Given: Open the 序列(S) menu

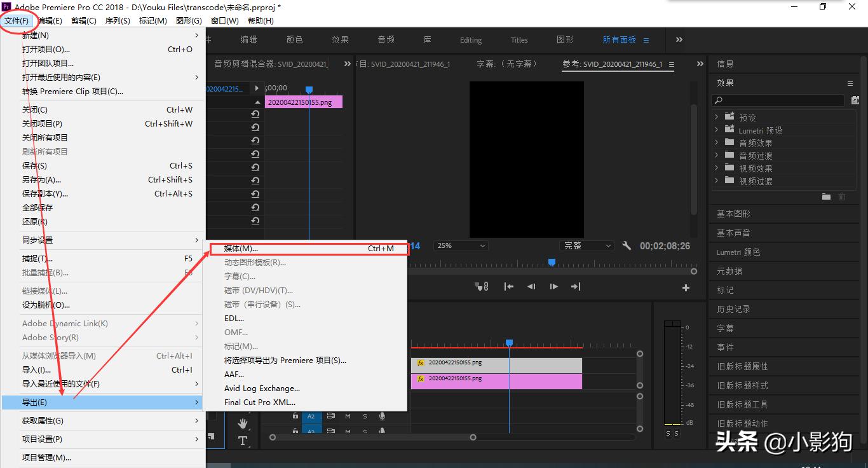Looking at the screenshot, I should pos(118,21).
